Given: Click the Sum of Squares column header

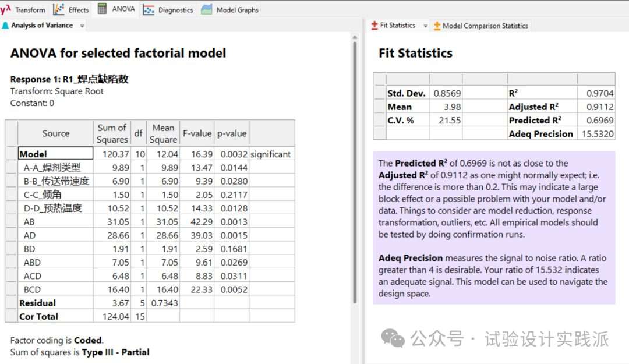Looking at the screenshot, I should [x=112, y=133].
